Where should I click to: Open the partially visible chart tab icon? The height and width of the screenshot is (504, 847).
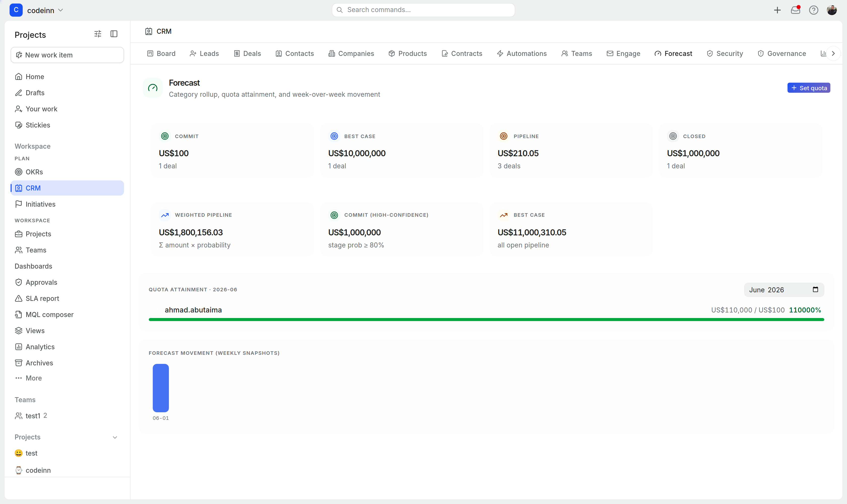[x=823, y=53]
